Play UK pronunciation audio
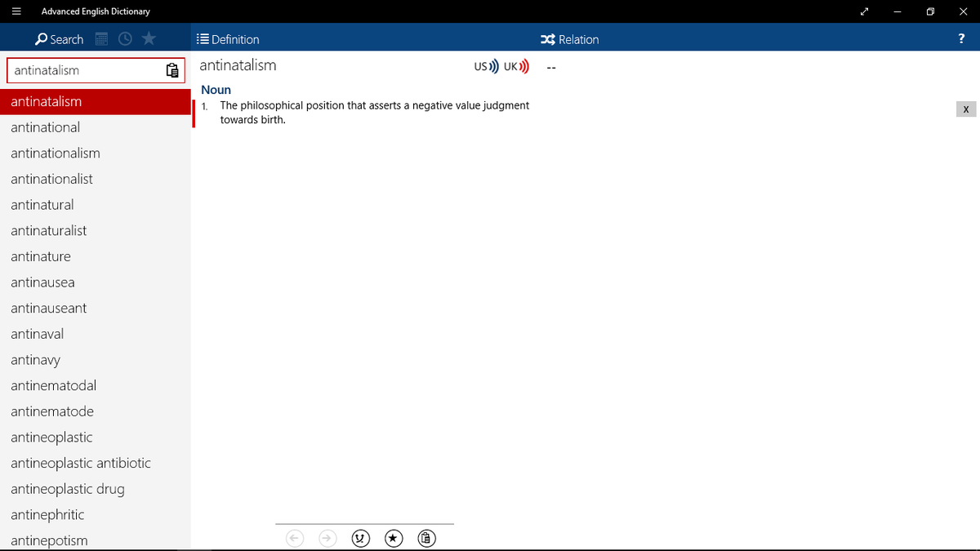Viewport: 980px width, 551px height. point(516,67)
